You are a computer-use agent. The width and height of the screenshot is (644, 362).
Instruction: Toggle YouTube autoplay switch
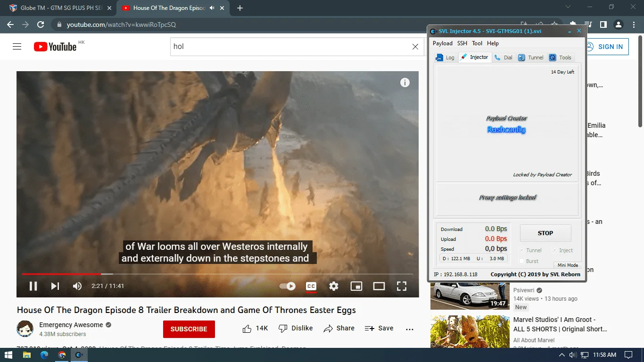pos(288,286)
